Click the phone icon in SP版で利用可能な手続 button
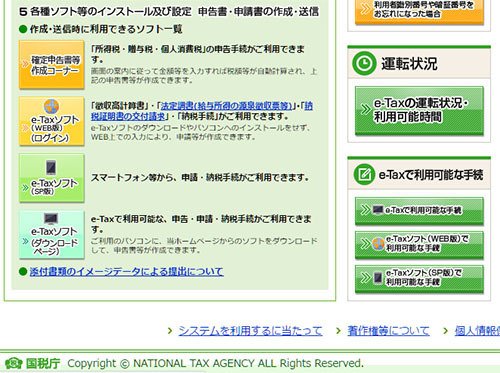 [x=378, y=278]
